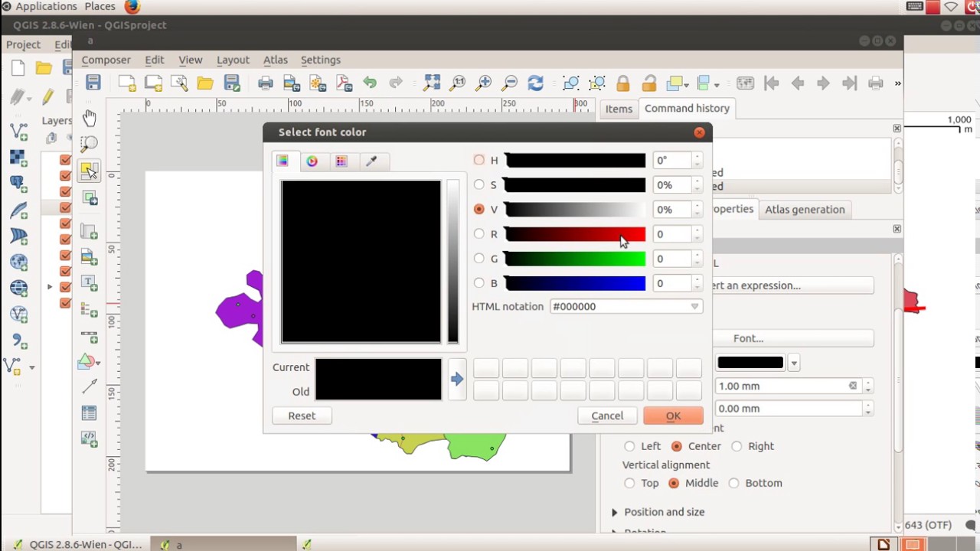Screen dimensions: 980x551
Task: Add HTML frame tool
Action: (x=90, y=439)
